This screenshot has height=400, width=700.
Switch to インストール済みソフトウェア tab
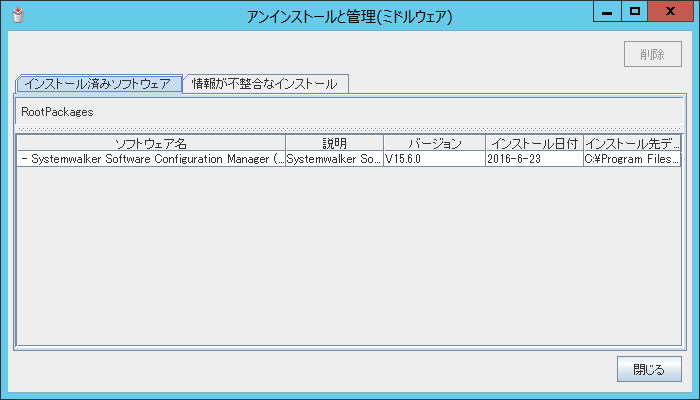click(99, 83)
